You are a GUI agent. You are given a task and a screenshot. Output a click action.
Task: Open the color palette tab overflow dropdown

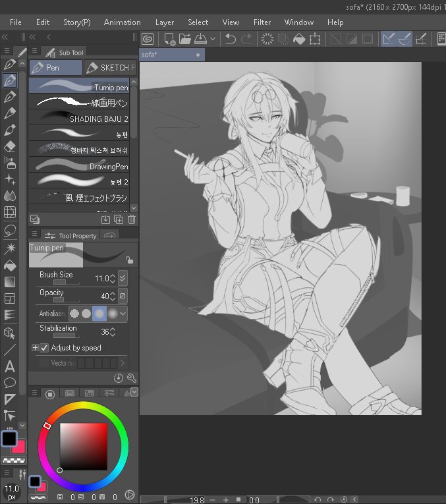(134, 392)
